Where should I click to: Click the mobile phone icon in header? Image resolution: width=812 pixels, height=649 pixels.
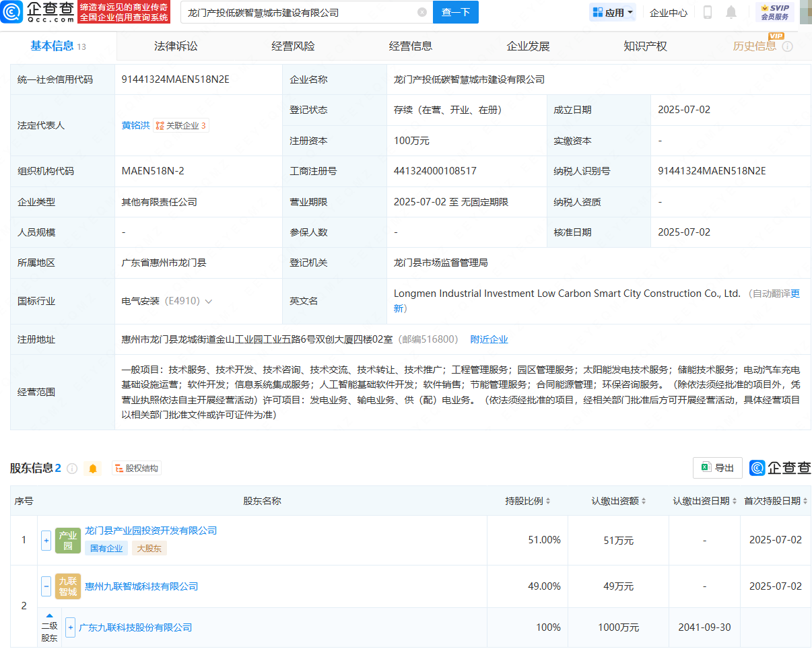(708, 12)
